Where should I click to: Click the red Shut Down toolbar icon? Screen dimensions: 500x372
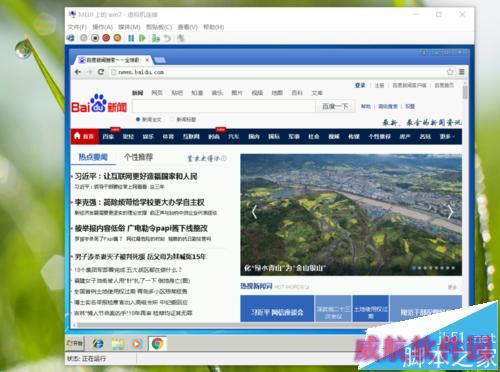(x=106, y=38)
